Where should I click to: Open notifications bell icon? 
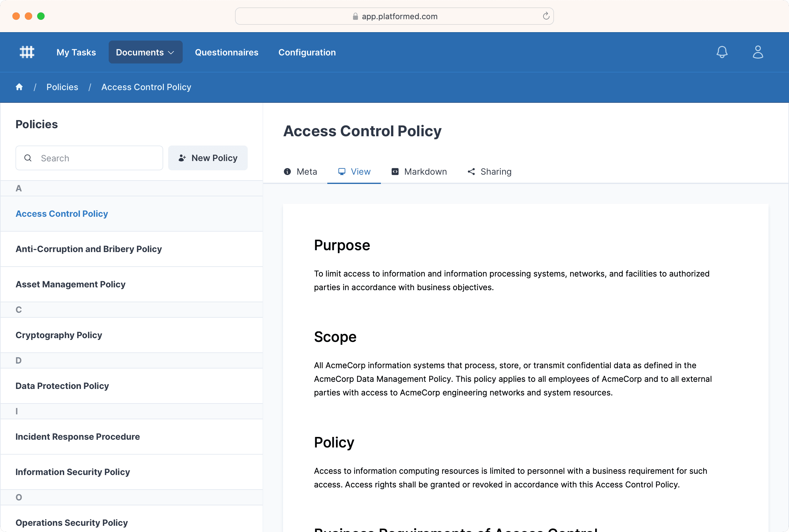(x=722, y=52)
